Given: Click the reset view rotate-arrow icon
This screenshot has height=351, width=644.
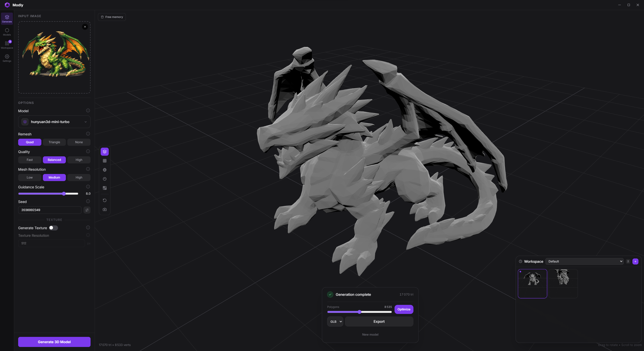Looking at the screenshot, I should pos(105,200).
